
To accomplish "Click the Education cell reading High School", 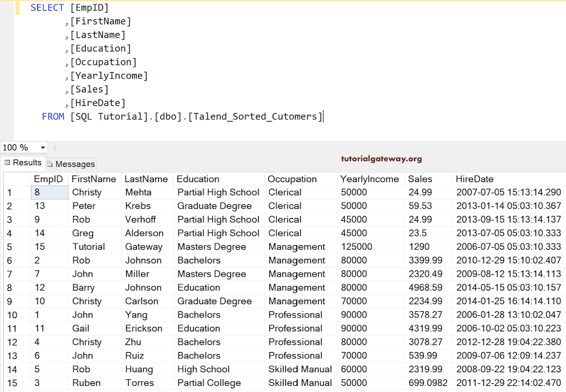I will tap(203, 369).
